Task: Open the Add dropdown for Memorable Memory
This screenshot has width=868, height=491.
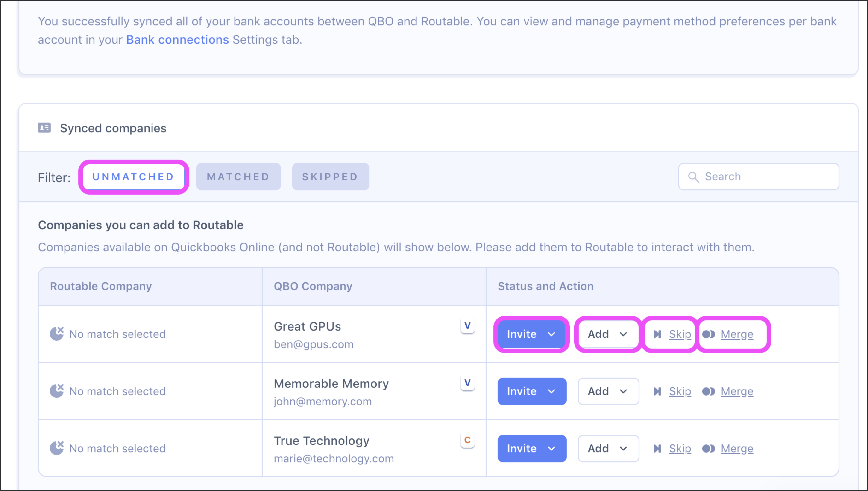Action: point(609,391)
